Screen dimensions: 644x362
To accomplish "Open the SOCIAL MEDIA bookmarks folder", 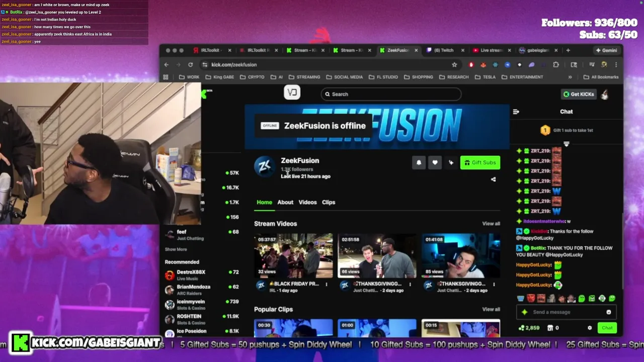I will tap(345, 77).
